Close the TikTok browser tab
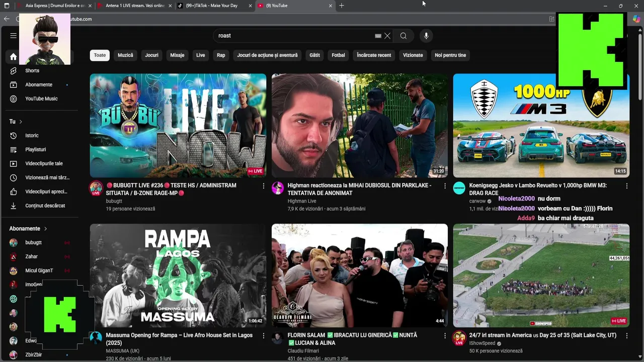 [x=250, y=6]
